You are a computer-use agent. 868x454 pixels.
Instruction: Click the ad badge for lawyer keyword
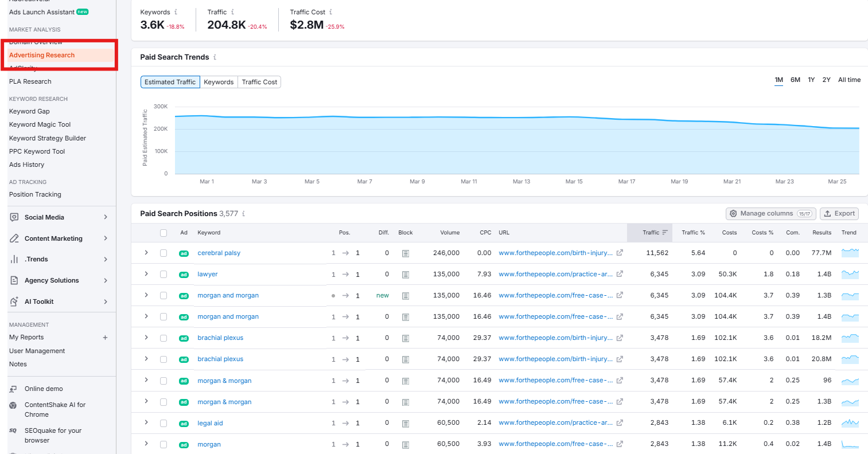[x=184, y=275]
